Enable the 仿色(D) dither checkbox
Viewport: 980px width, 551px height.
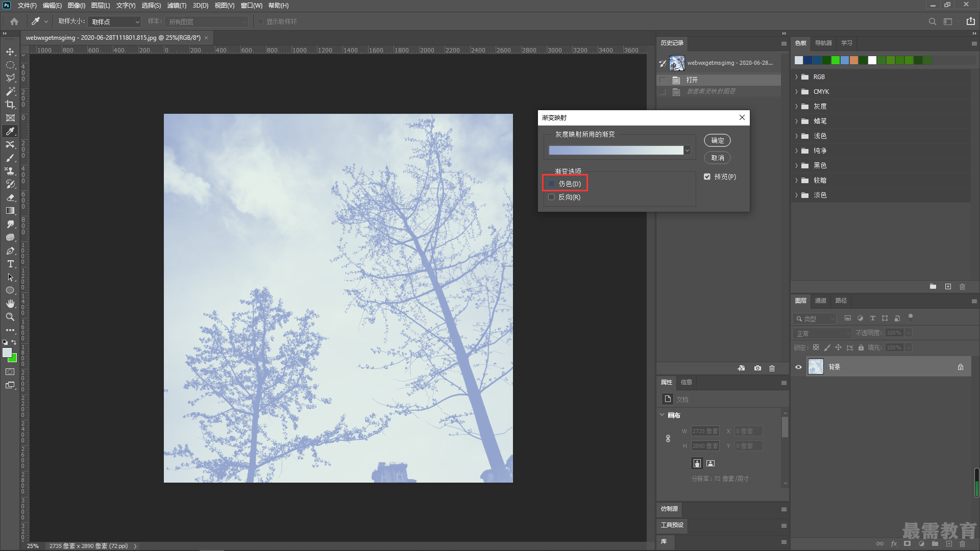[x=551, y=184]
